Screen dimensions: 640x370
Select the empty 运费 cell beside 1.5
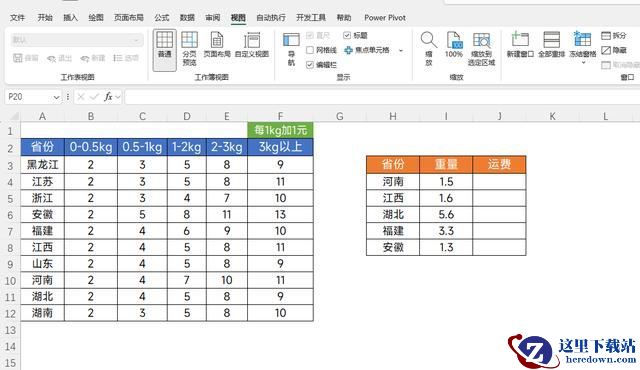(499, 182)
